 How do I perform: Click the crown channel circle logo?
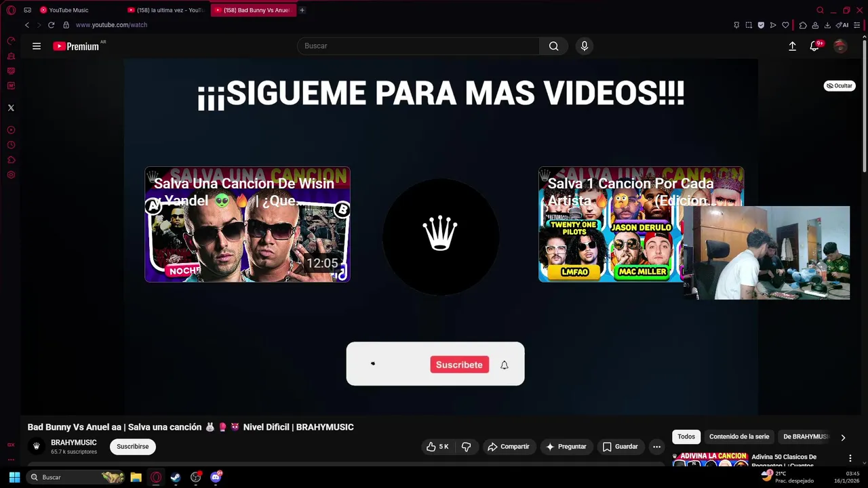(440, 237)
